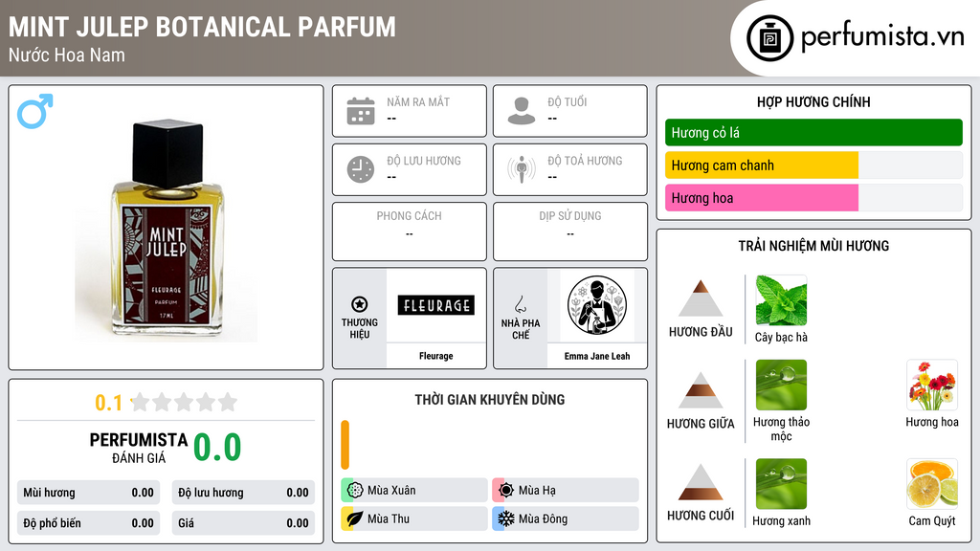Image resolution: width=980 pixels, height=551 pixels.
Task: Click the Hợp hương chính heading
Action: pyautogui.click(x=813, y=101)
